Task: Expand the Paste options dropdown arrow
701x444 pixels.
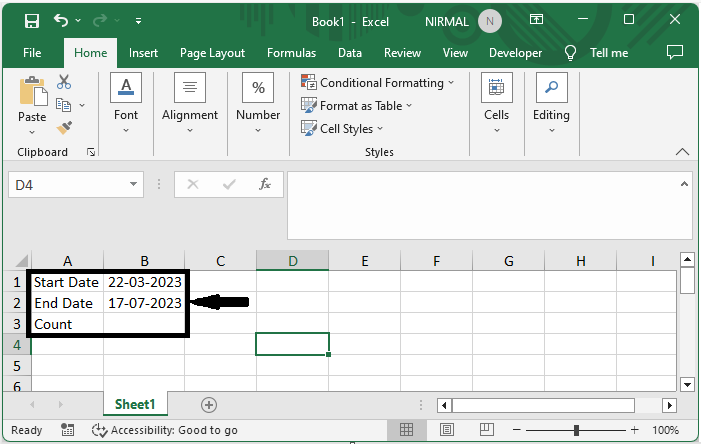Action: click(x=32, y=132)
